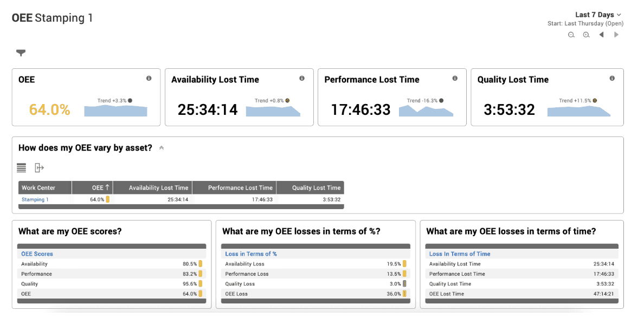Screen dimensions: 644x324
Task: Click the export table icon
Action: 39,167
